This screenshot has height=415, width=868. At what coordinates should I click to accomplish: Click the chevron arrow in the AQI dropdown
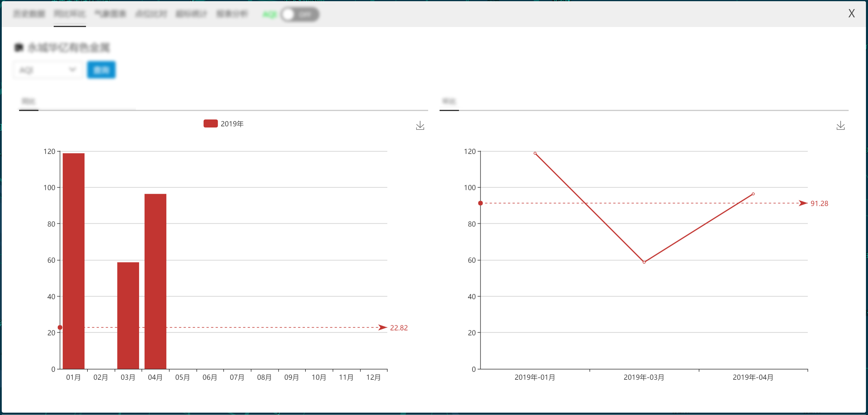[x=72, y=70]
